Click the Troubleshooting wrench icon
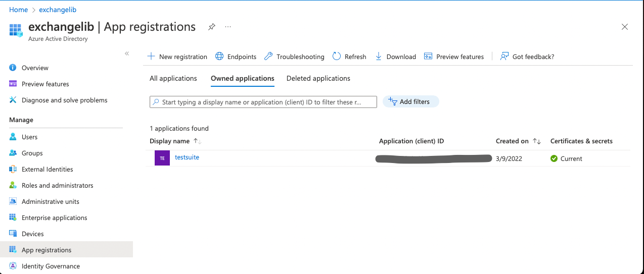The height and width of the screenshot is (274, 644). point(268,57)
